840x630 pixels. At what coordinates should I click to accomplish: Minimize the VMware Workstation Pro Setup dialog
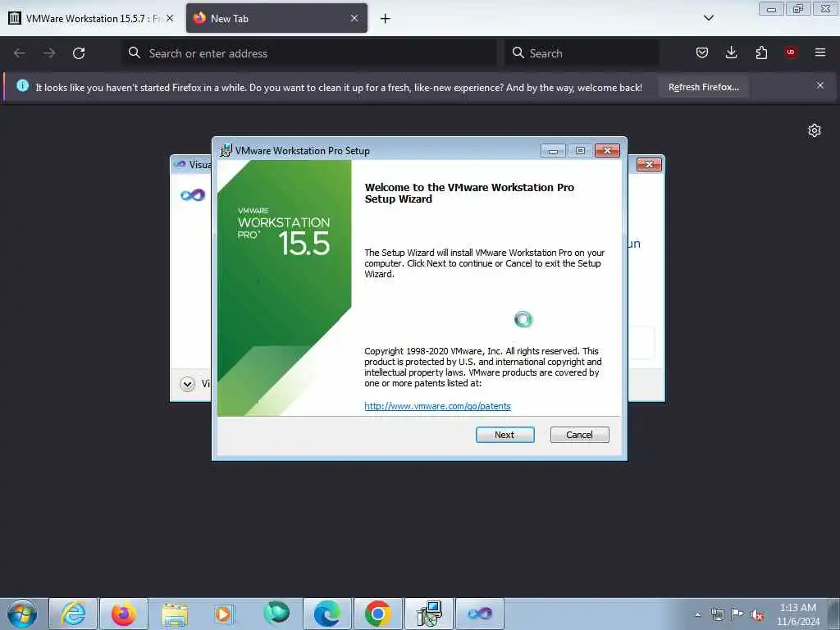coord(553,151)
